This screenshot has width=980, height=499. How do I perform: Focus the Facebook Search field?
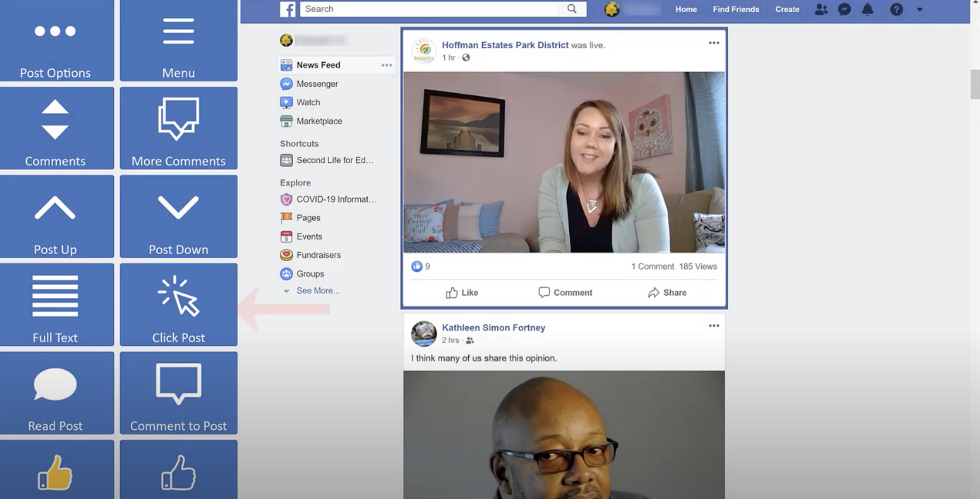[x=443, y=9]
